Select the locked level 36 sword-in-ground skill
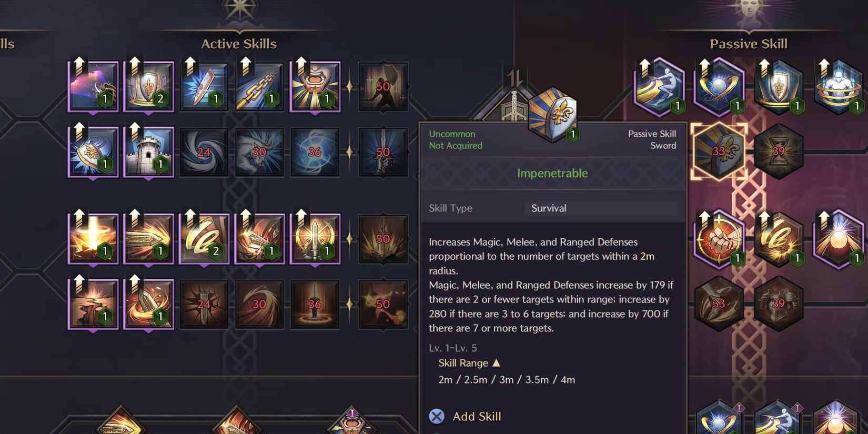Viewport: 868px width, 434px height. pyautogui.click(x=315, y=305)
